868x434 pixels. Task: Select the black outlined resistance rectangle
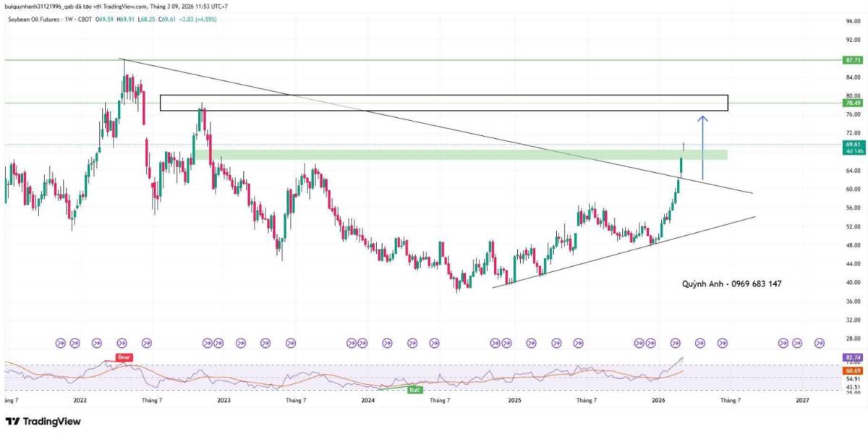[x=444, y=103]
